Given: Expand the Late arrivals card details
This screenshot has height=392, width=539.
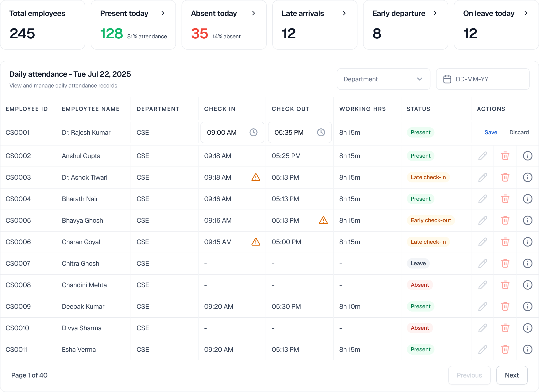Looking at the screenshot, I should (344, 13).
